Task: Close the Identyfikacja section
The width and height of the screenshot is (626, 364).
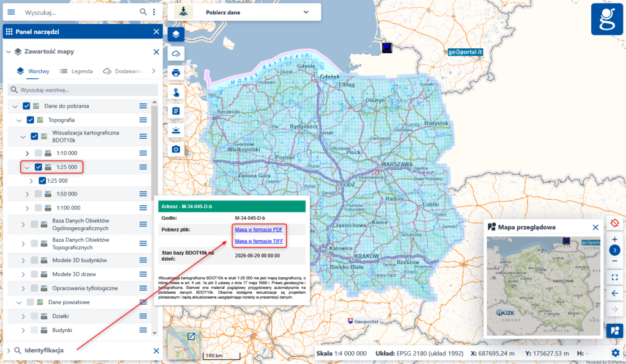Action: pyautogui.click(x=156, y=351)
